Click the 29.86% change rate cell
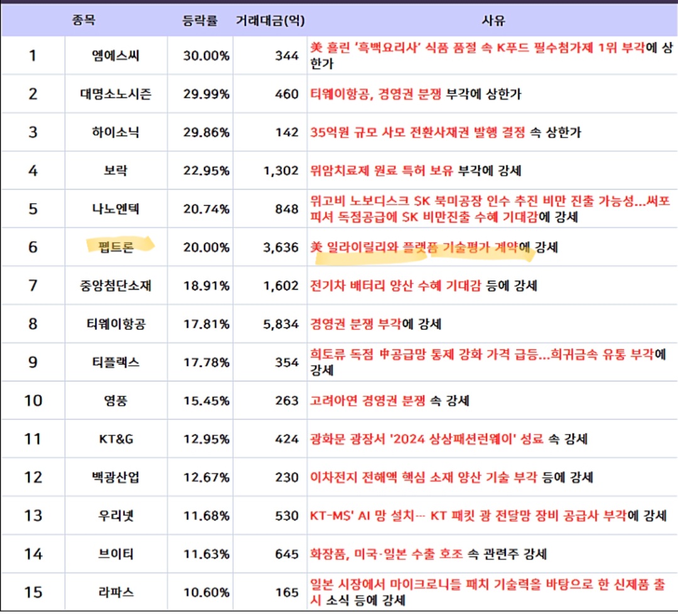The width and height of the screenshot is (678, 616). pyautogui.click(x=207, y=132)
